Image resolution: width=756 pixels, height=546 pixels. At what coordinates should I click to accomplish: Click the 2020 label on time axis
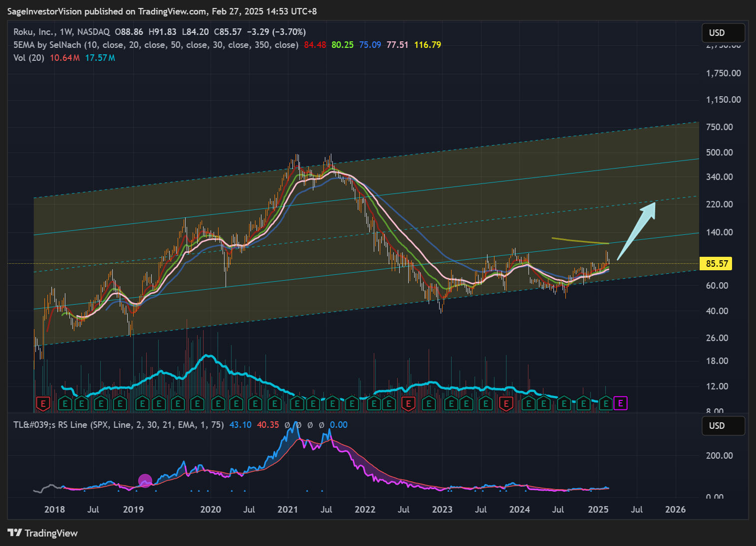[x=211, y=510]
